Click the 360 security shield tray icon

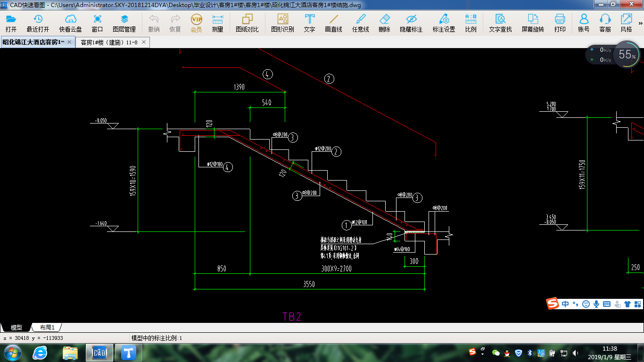click(518, 353)
